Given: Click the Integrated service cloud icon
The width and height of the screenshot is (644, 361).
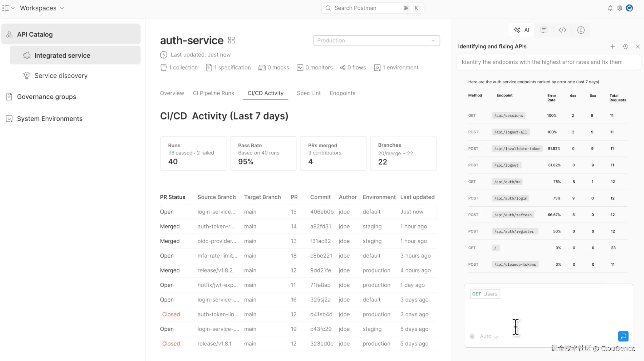Looking at the screenshot, I should click(27, 56).
